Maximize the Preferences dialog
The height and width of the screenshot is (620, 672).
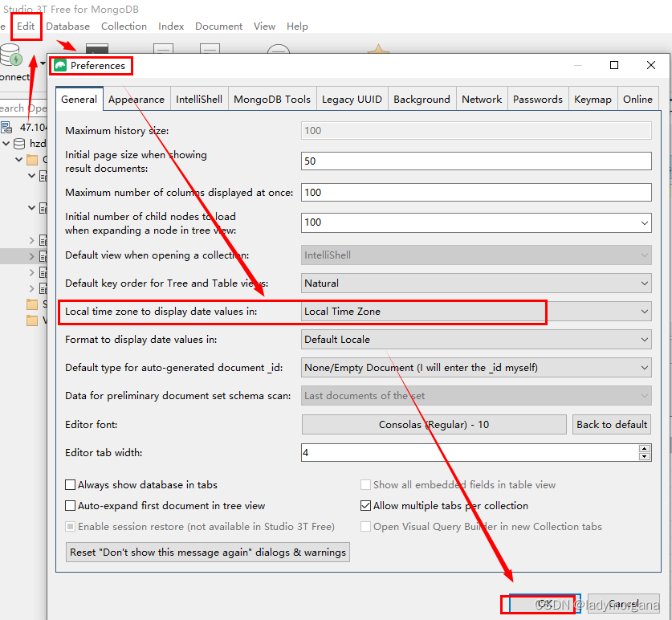pyautogui.click(x=614, y=65)
